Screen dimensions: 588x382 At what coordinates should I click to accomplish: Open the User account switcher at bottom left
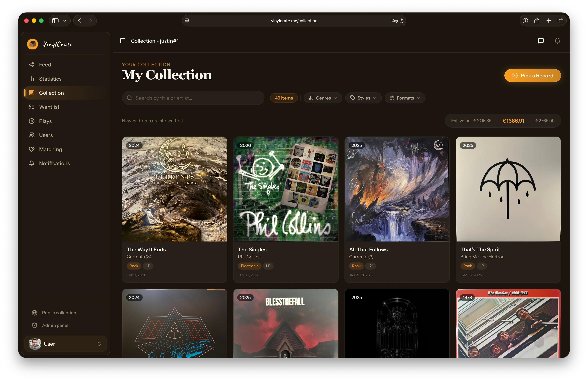pyautogui.click(x=66, y=343)
